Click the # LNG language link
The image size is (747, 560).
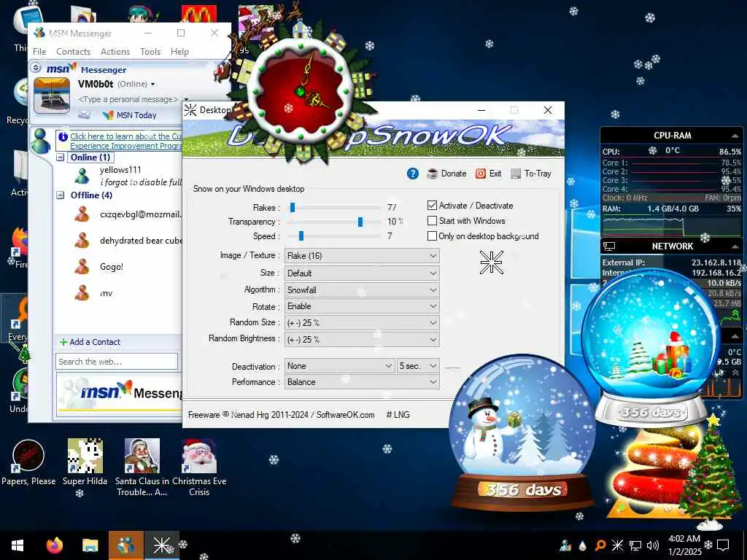pos(398,415)
